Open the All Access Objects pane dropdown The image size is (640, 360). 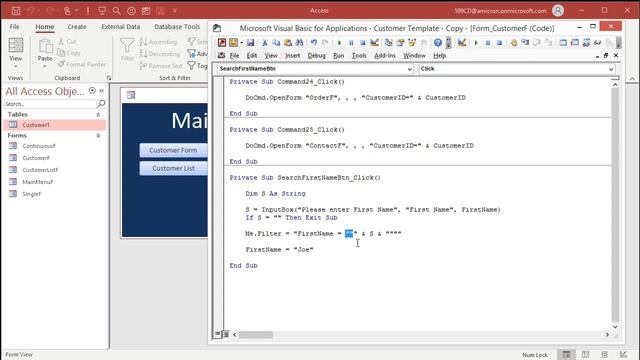coord(92,91)
